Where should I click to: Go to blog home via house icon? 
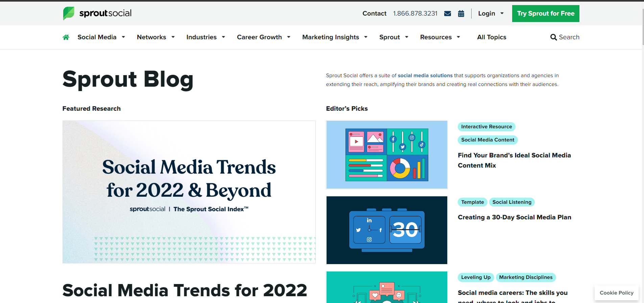click(66, 37)
